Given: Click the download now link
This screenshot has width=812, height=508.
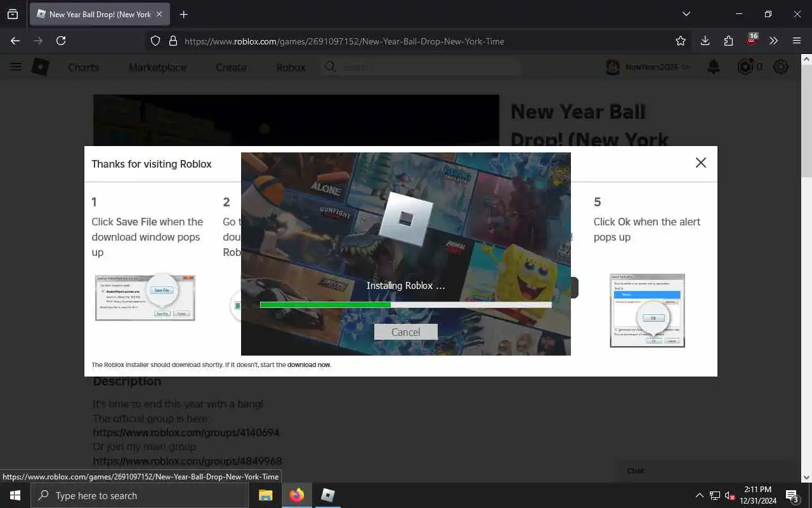Looking at the screenshot, I should (309, 365).
